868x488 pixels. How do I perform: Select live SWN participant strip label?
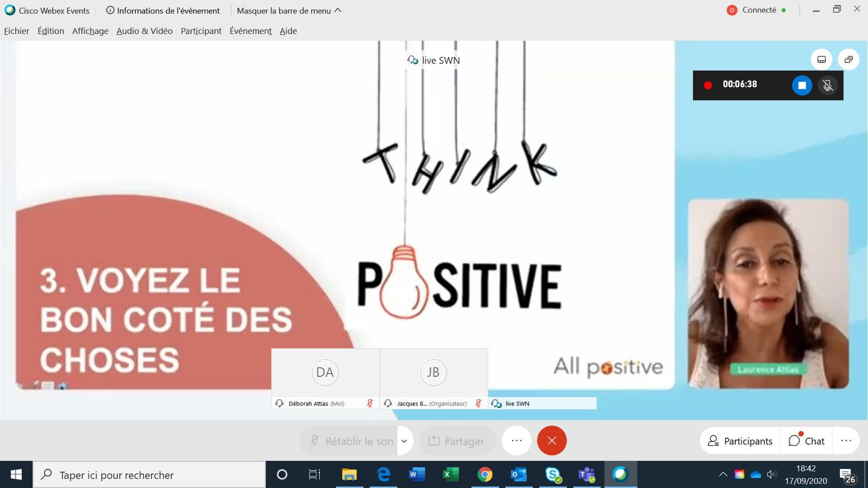coord(542,403)
